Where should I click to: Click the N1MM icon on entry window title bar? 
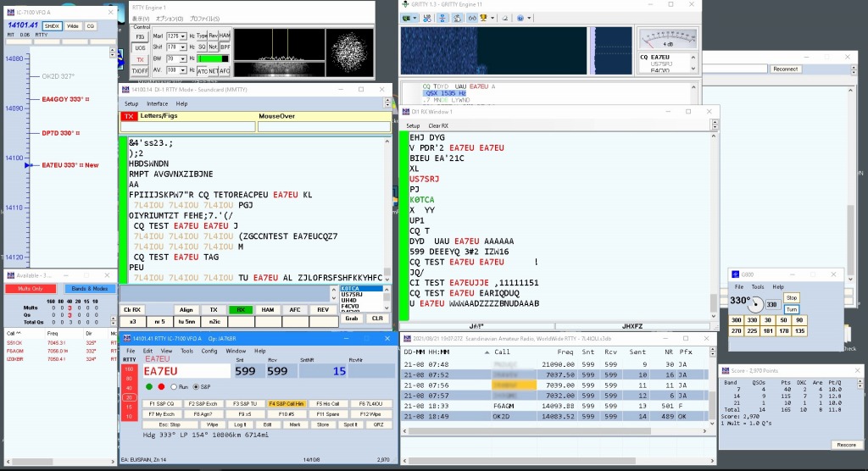tap(126, 338)
